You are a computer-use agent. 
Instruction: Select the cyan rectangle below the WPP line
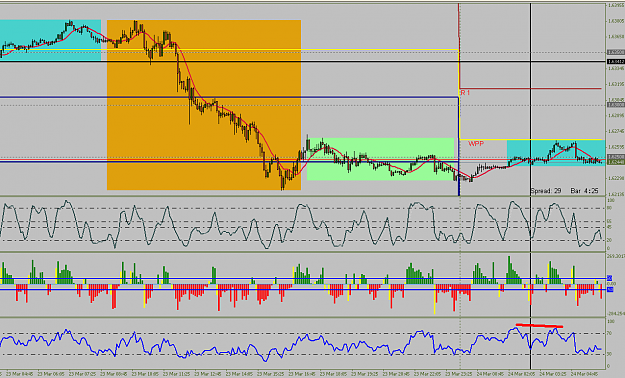(x=556, y=153)
